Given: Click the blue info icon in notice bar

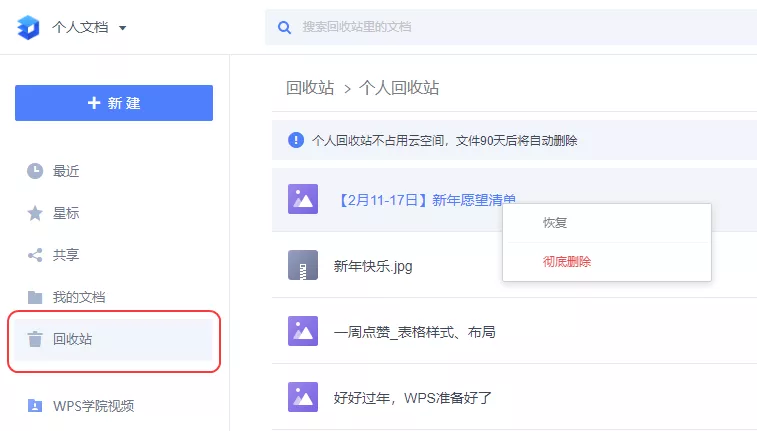Looking at the screenshot, I should point(296,140).
